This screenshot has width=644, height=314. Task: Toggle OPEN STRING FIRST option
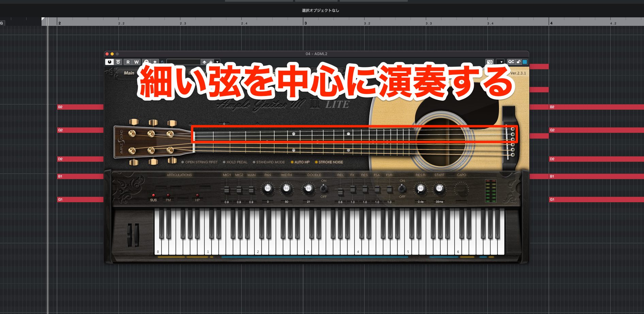point(199,162)
